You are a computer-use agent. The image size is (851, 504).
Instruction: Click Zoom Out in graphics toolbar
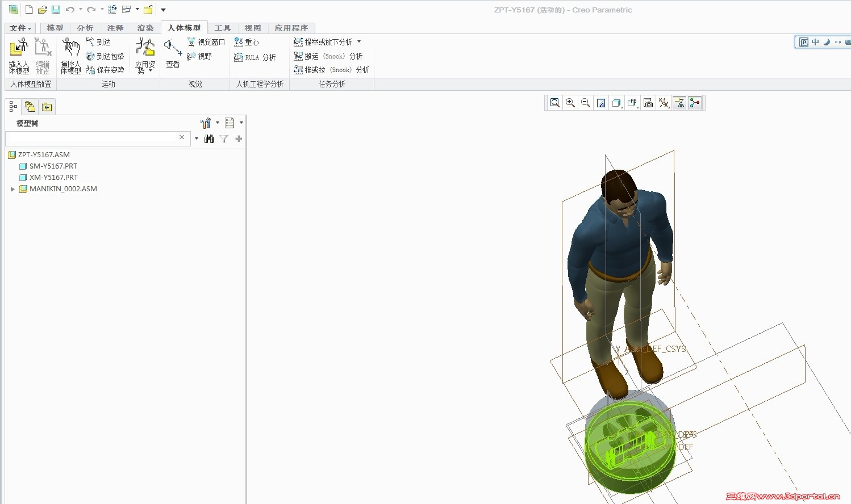click(x=586, y=103)
